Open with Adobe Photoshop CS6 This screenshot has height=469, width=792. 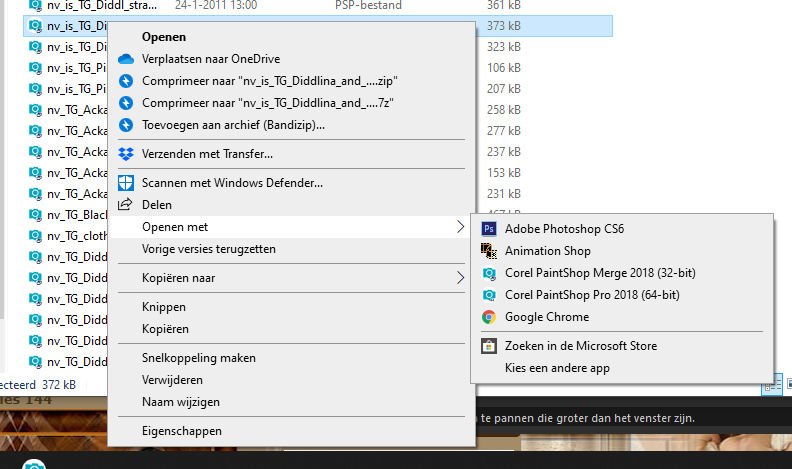pyautogui.click(x=564, y=229)
